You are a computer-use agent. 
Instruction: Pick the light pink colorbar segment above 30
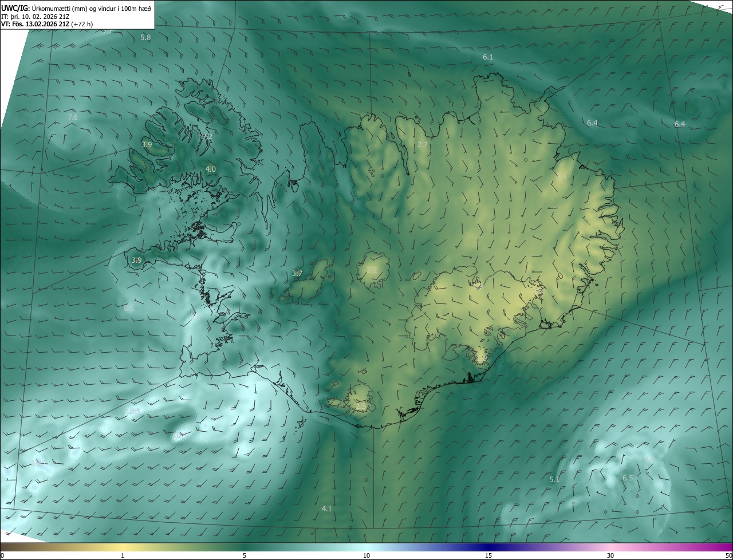point(610,547)
